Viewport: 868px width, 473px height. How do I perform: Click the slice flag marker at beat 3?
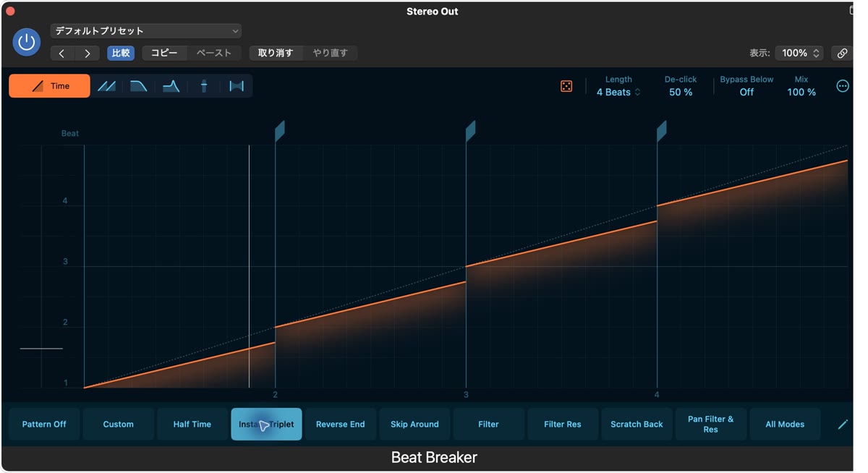(x=470, y=131)
